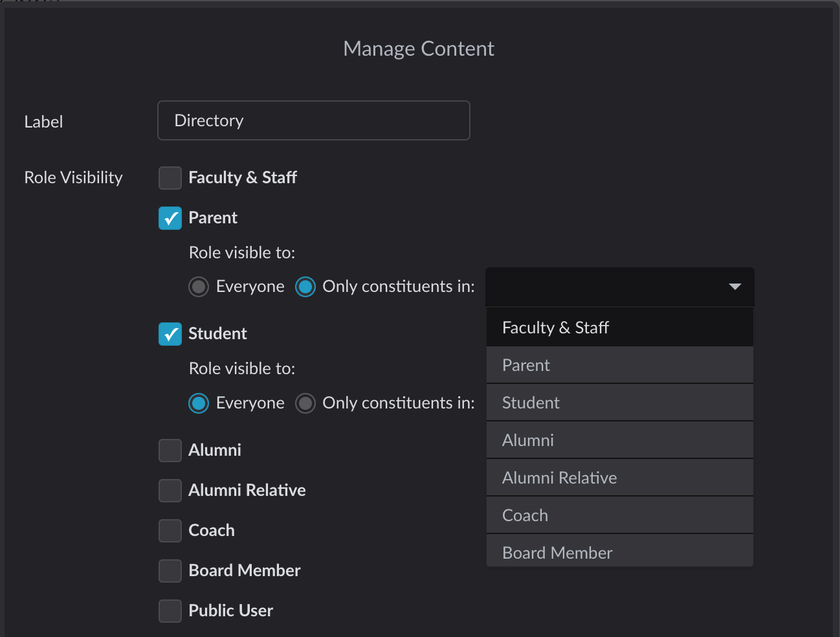Click the Role Visibility label text
This screenshot has width=840, height=637.
pos(73,177)
